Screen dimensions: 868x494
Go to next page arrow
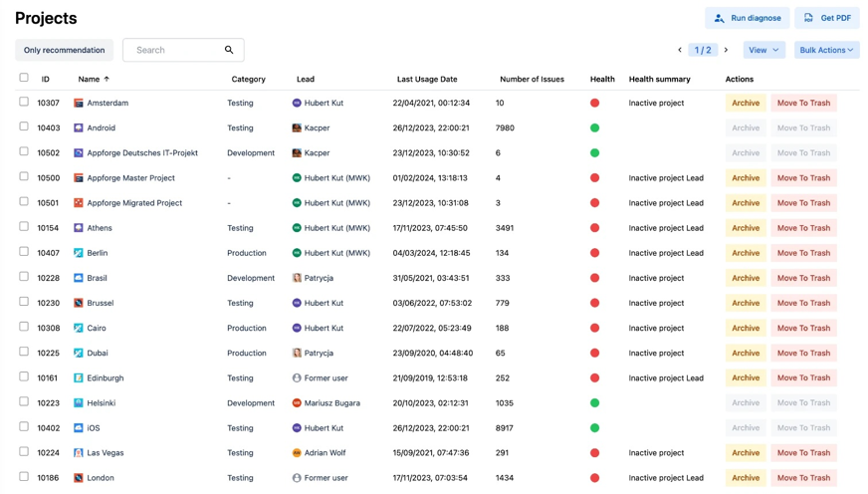[726, 50]
